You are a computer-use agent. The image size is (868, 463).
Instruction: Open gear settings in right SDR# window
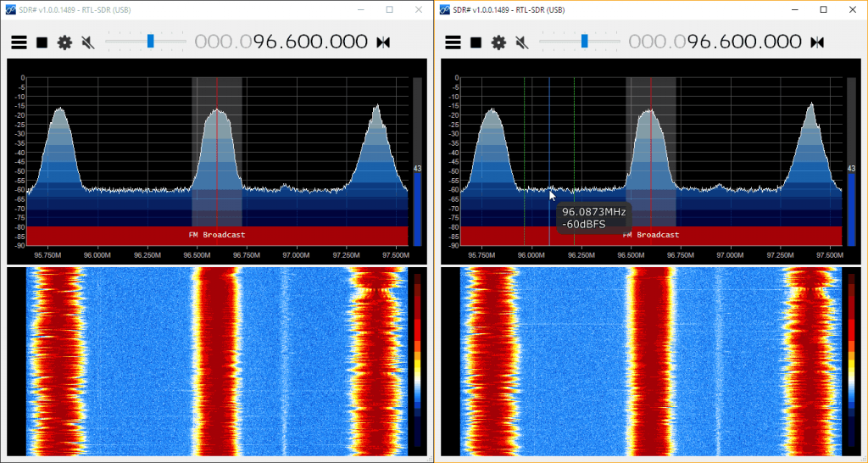pos(498,42)
